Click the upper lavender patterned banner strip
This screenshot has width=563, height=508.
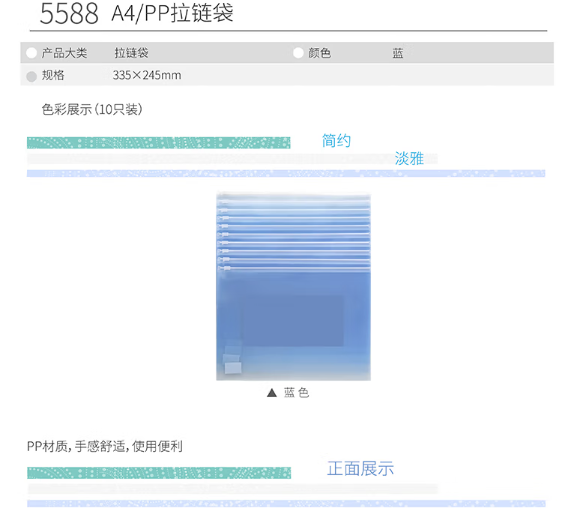point(286,173)
